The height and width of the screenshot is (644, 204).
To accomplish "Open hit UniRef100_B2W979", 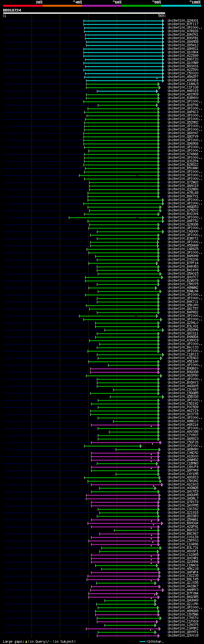I will click(183, 280).
